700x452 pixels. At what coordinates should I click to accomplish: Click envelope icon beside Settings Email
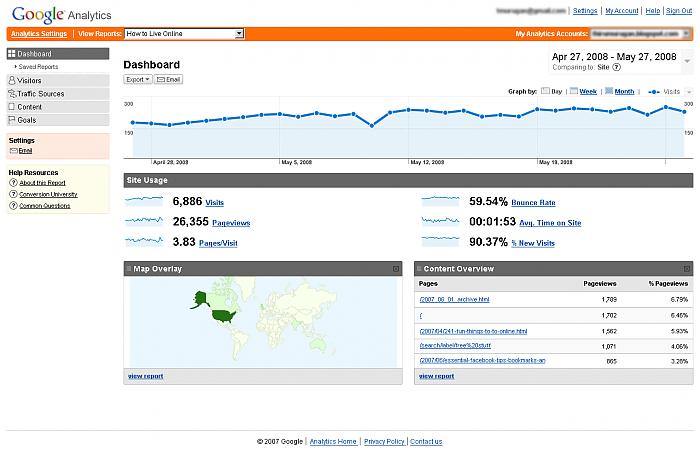click(x=13, y=151)
